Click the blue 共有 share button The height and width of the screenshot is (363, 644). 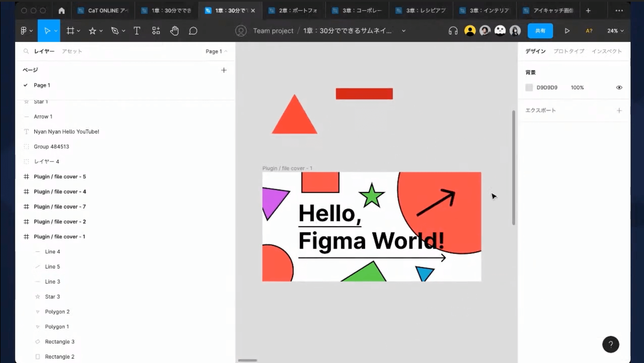540,31
